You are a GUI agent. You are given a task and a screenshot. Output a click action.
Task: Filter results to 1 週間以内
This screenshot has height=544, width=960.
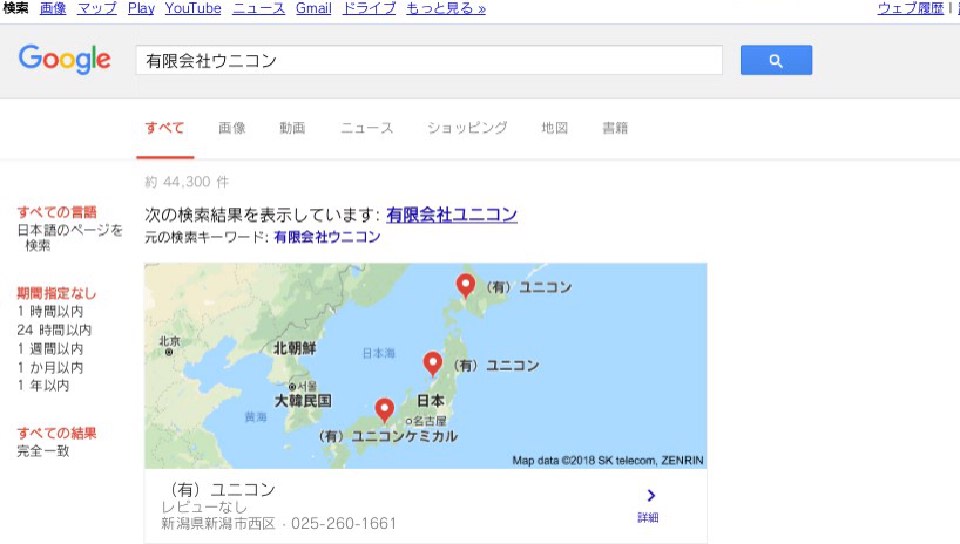(50, 349)
